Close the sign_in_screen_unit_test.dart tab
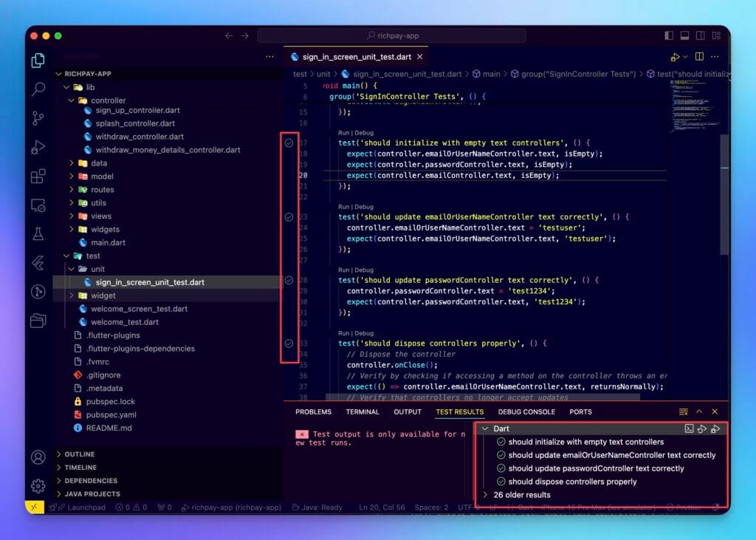The width and height of the screenshot is (756, 540). pos(420,56)
